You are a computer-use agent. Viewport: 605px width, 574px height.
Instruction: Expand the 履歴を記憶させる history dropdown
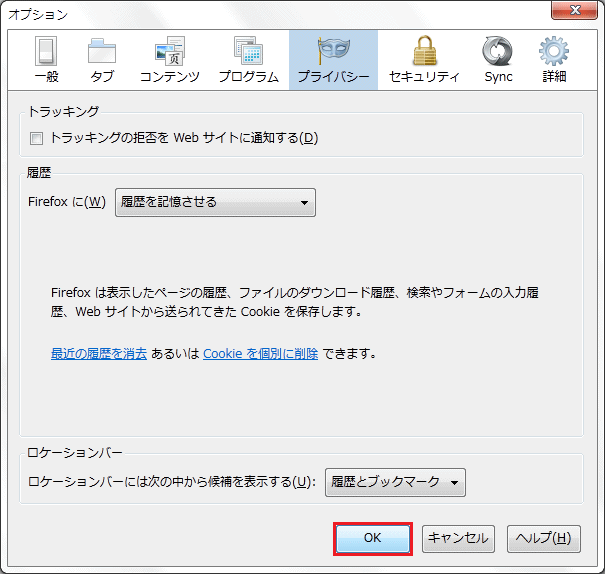[x=215, y=202]
